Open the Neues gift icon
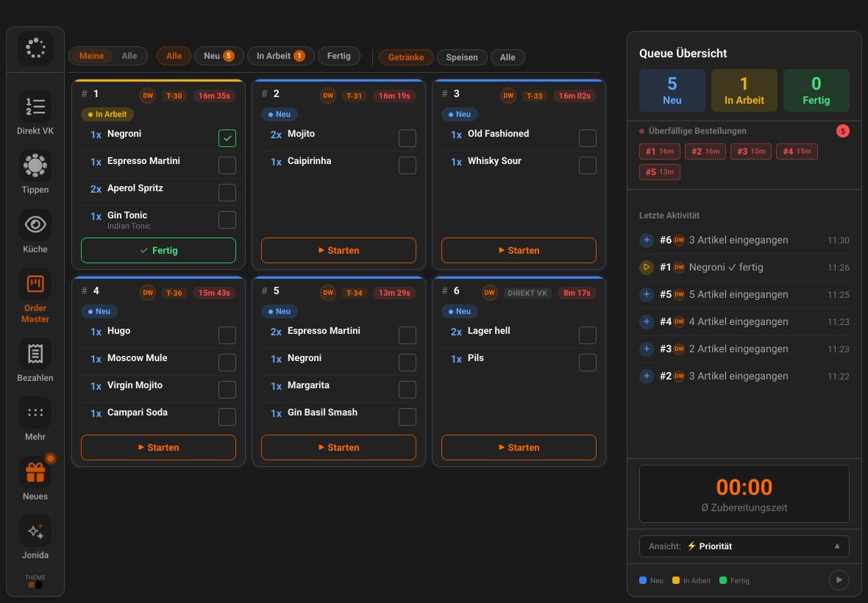Screen dimensions: 868x603 coord(35,472)
